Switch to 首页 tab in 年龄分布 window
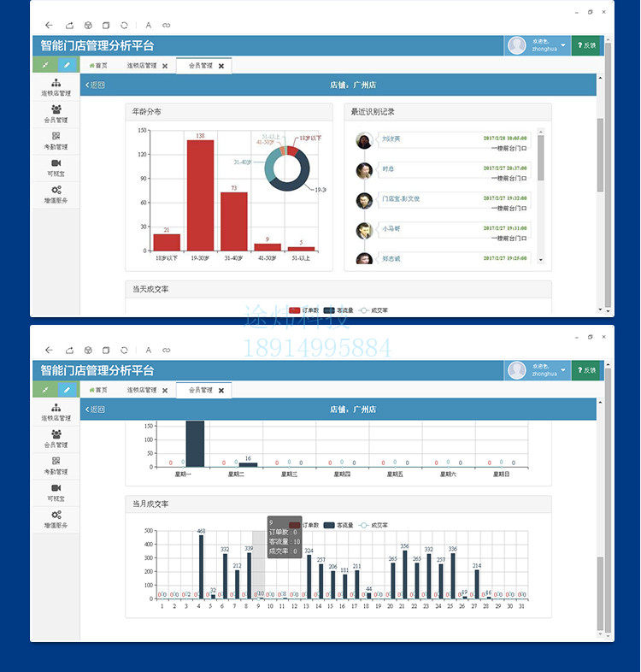 click(98, 66)
